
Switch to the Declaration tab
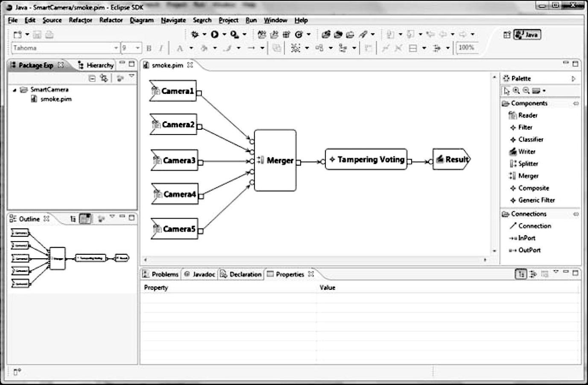coord(241,274)
